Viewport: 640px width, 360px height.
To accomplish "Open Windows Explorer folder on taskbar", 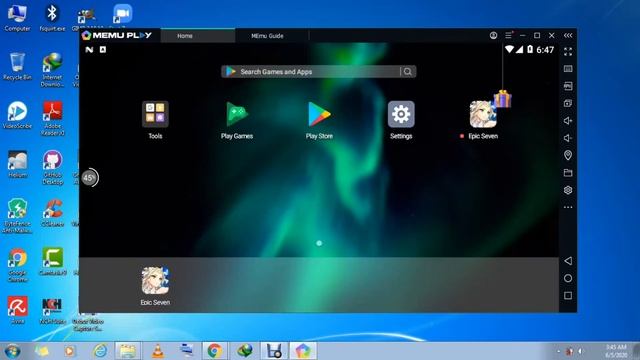I will point(128,351).
